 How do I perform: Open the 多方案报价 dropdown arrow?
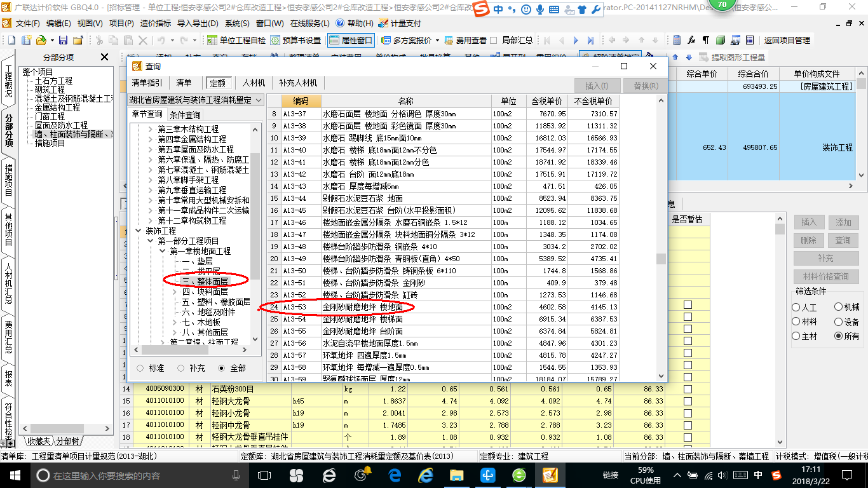pos(437,40)
